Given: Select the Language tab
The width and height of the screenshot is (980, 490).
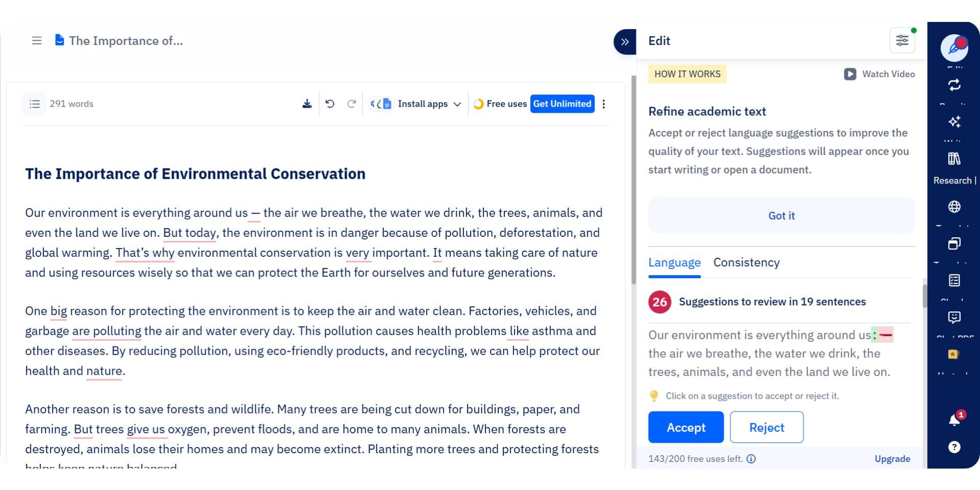Looking at the screenshot, I should (x=674, y=262).
